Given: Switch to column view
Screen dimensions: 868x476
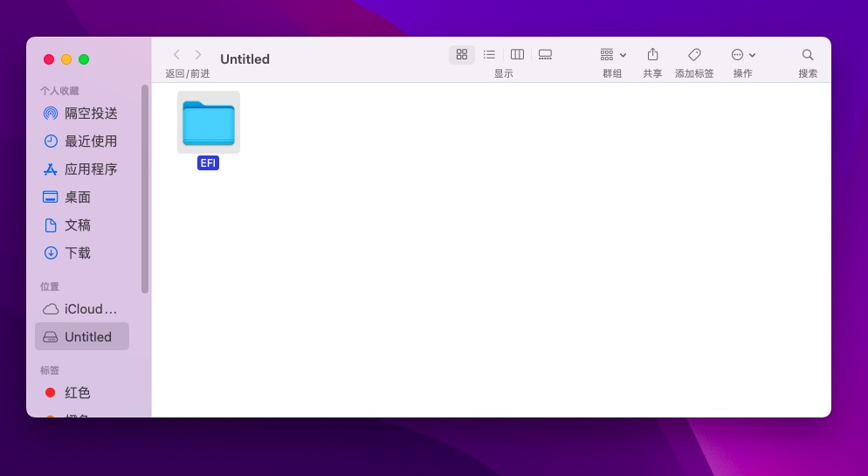Looking at the screenshot, I should (517, 54).
